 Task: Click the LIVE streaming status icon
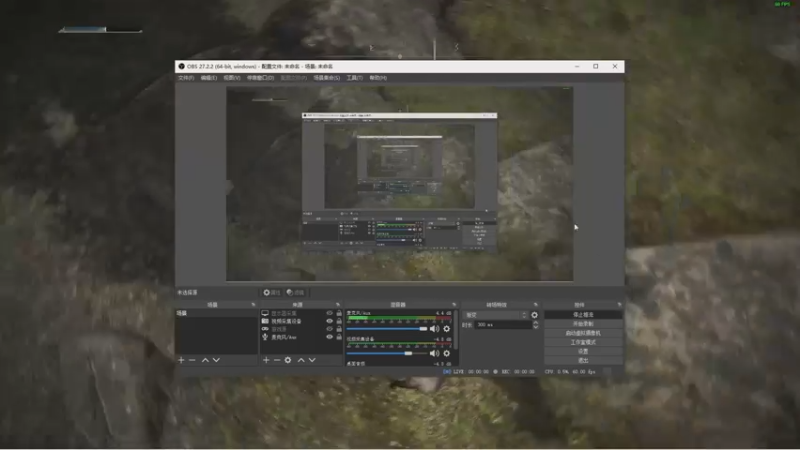[x=446, y=371]
